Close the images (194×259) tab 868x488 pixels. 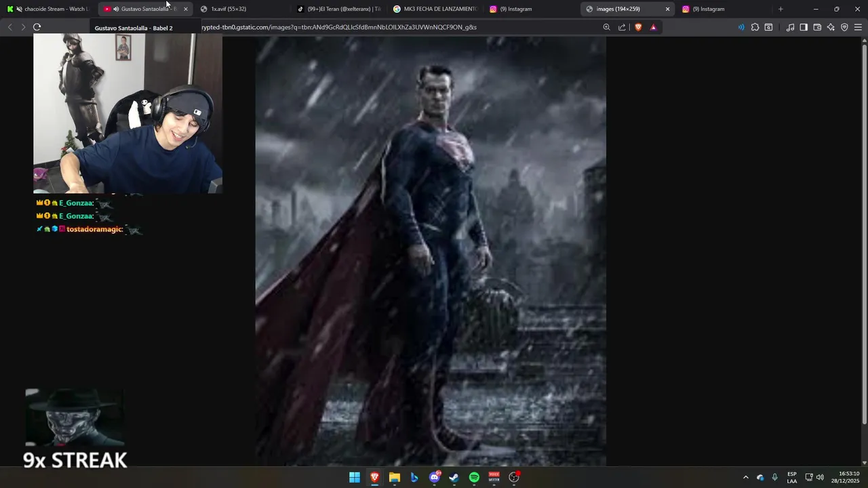coord(667,9)
